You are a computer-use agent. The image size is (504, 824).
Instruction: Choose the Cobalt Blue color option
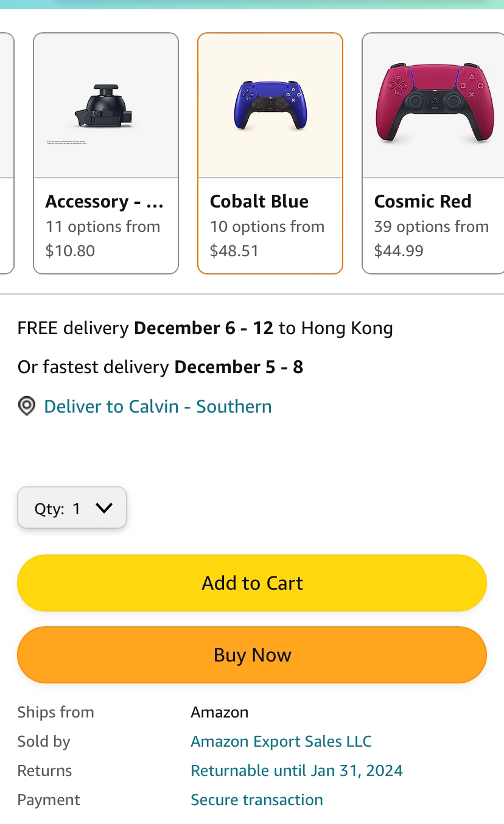(x=270, y=153)
